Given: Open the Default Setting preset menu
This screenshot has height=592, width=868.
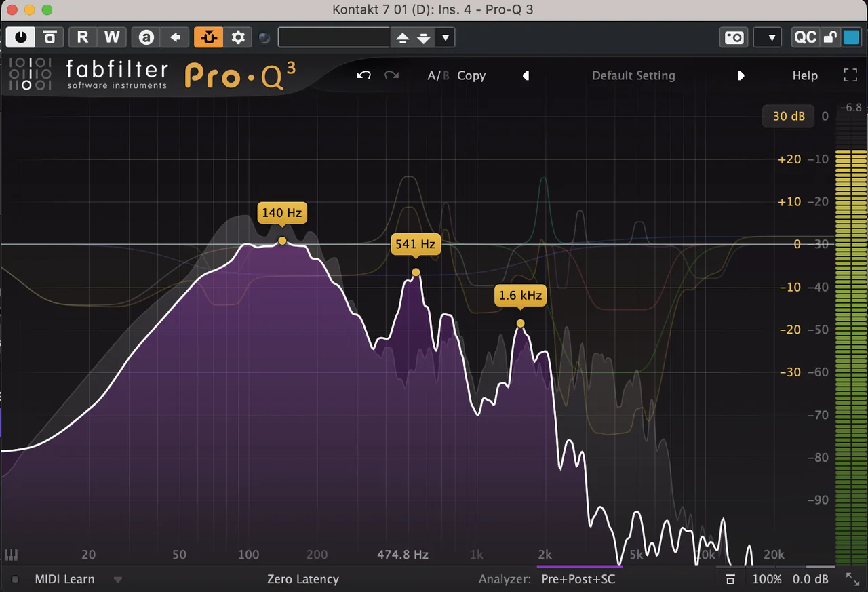Looking at the screenshot, I should pos(633,75).
